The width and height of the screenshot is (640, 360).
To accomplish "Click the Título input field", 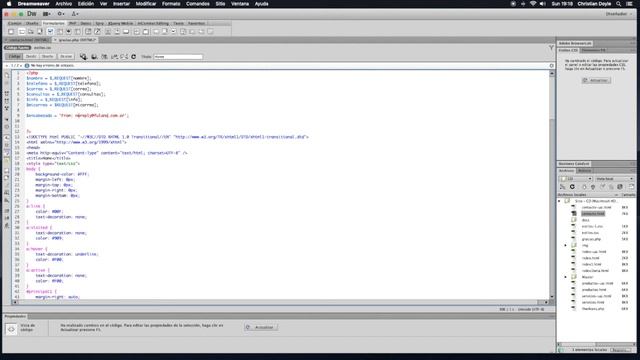I will 178,57.
